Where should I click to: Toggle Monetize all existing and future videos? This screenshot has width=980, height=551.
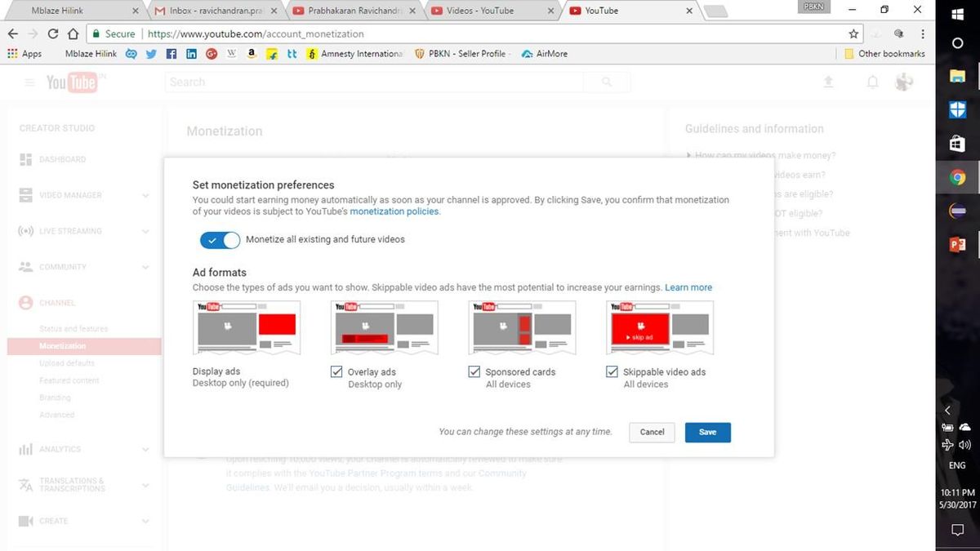tap(220, 240)
